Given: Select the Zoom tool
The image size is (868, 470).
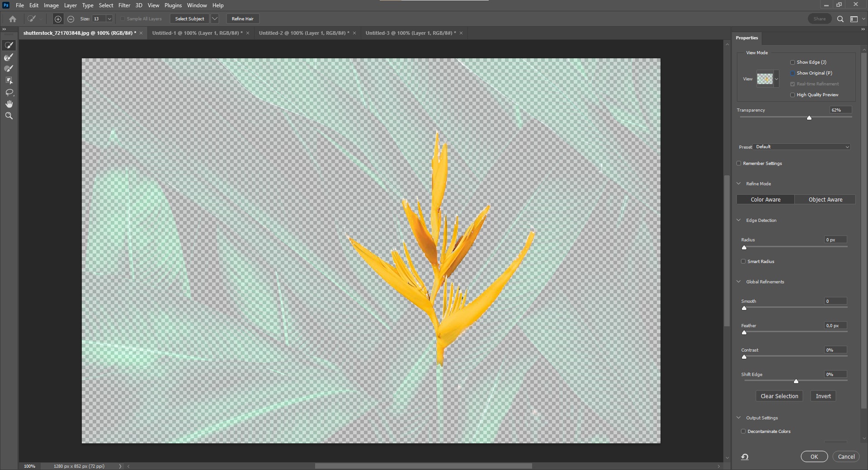Looking at the screenshot, I should 9,116.
